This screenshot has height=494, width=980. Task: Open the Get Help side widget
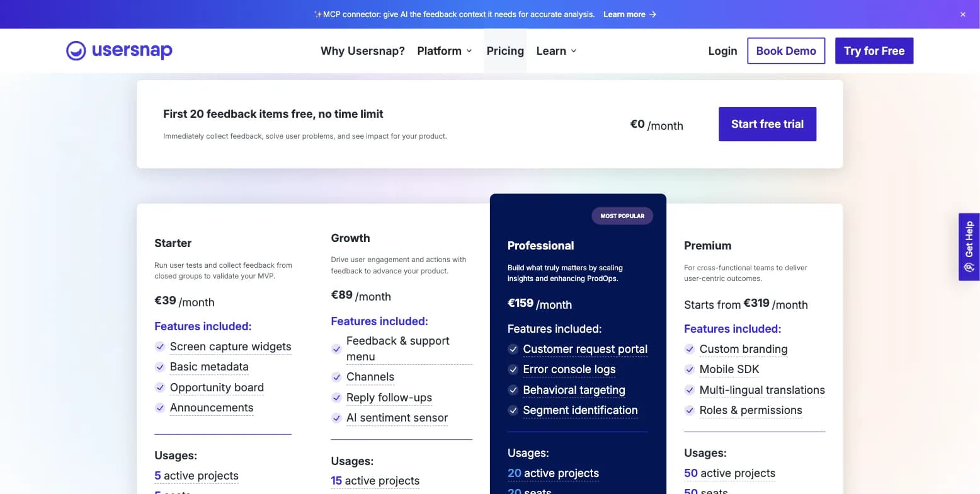click(969, 246)
